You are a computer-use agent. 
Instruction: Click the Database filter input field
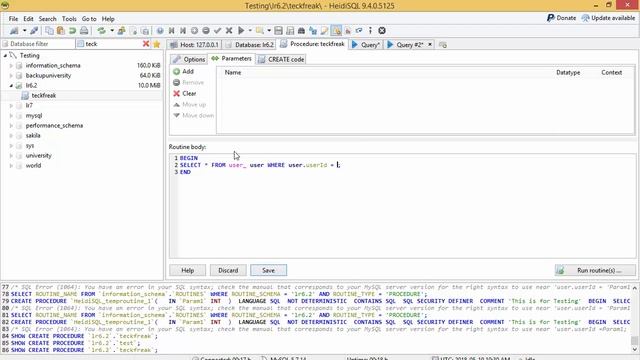tap(38, 44)
